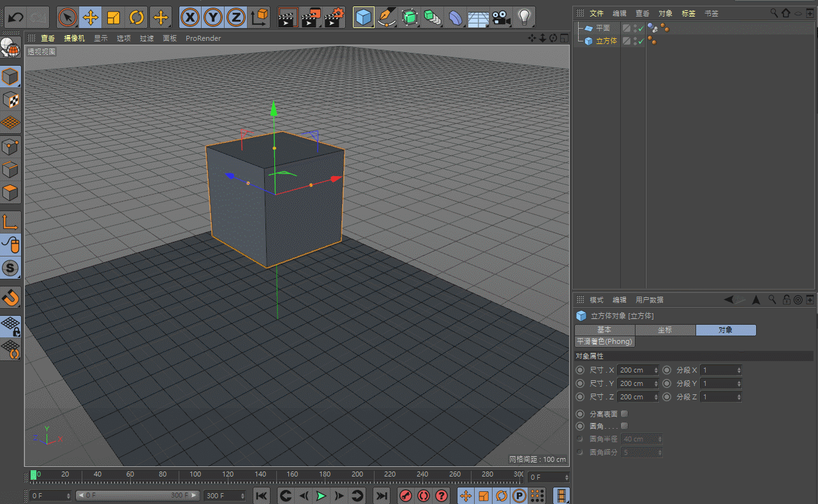Select the 立方体 object in tree
The height and width of the screenshot is (504, 818).
coord(606,41)
